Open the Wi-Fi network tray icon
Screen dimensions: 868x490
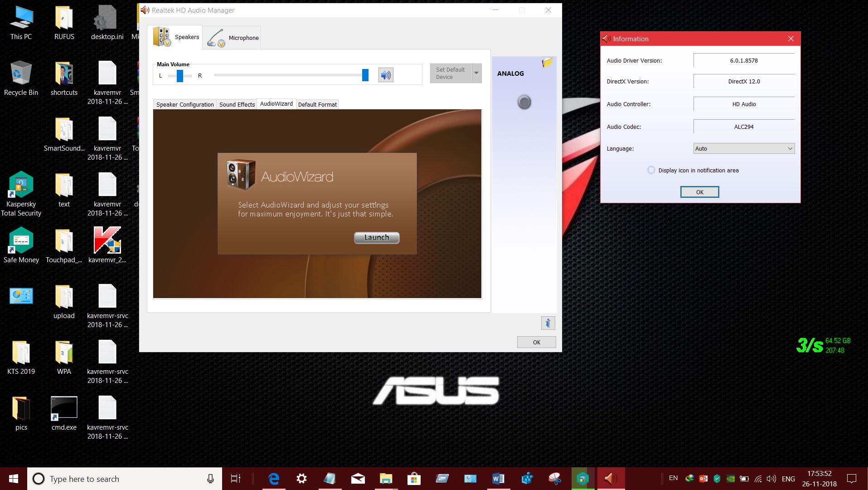pyautogui.click(x=758, y=479)
